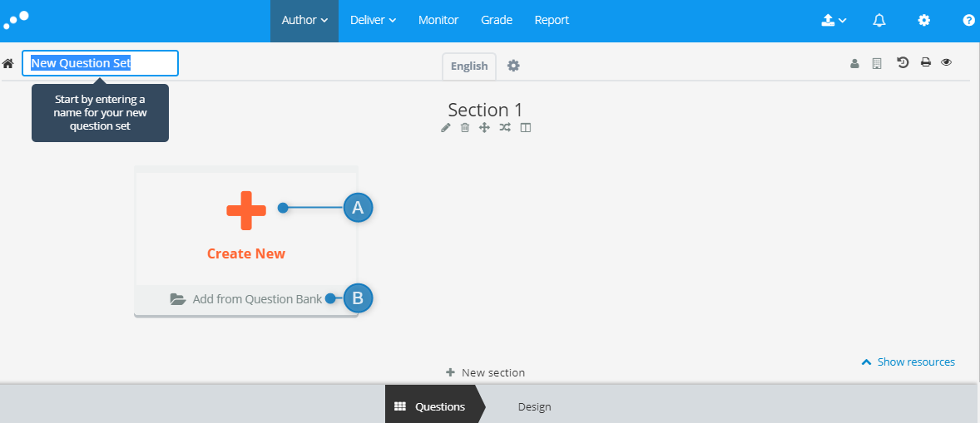Toggle shuffle questions icon under Section 1

point(505,128)
